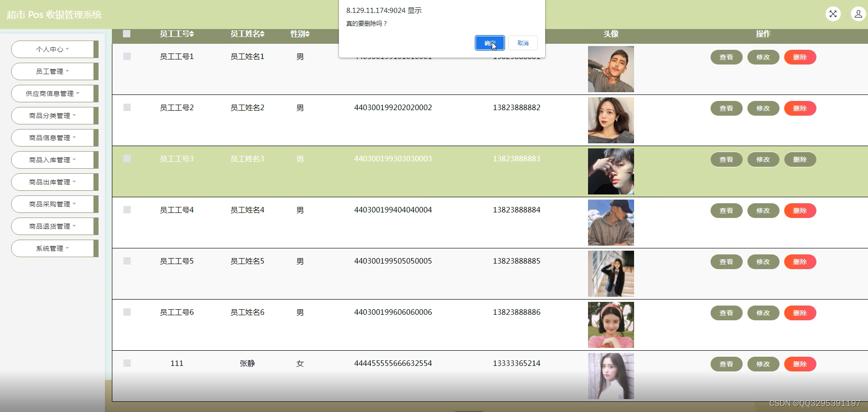
Task: Click 删除 for 员工姓名1
Action: [800, 57]
